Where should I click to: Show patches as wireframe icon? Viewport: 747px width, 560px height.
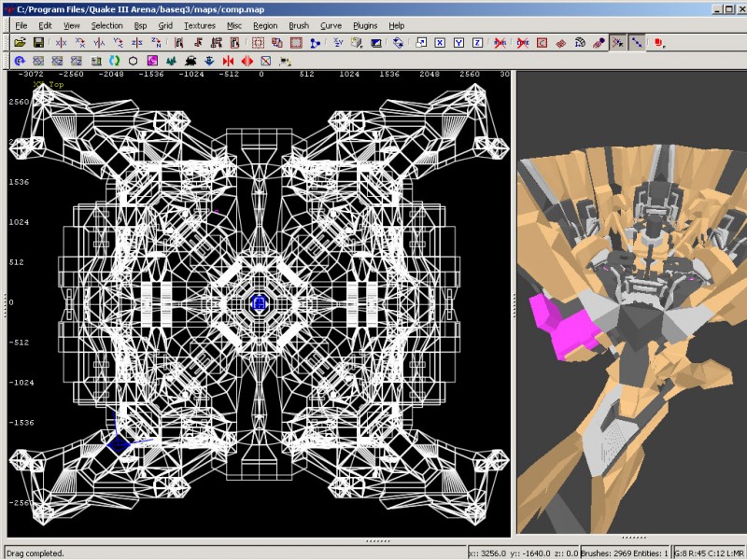[561, 43]
